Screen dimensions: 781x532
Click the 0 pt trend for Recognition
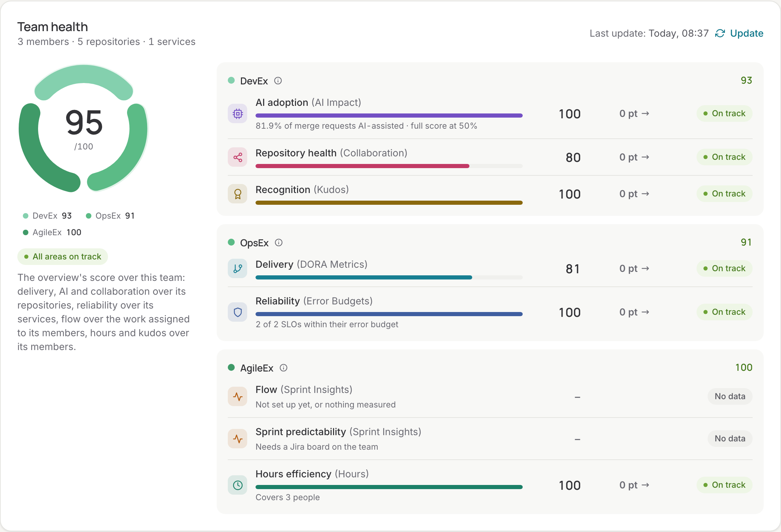point(634,194)
